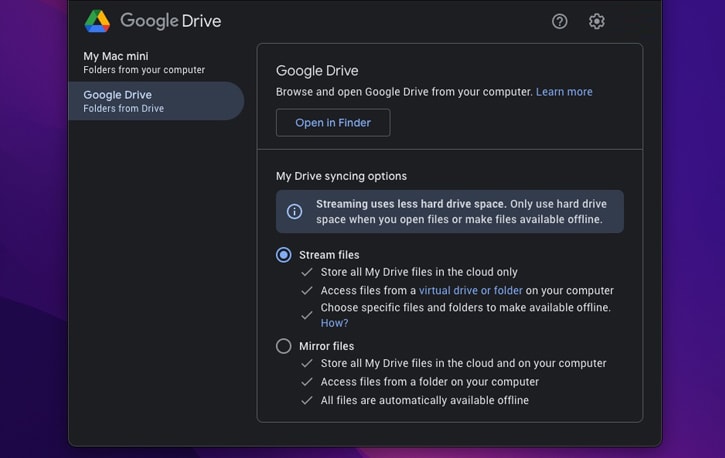Select the Stream files radio button
725x458 pixels.
pyautogui.click(x=283, y=255)
